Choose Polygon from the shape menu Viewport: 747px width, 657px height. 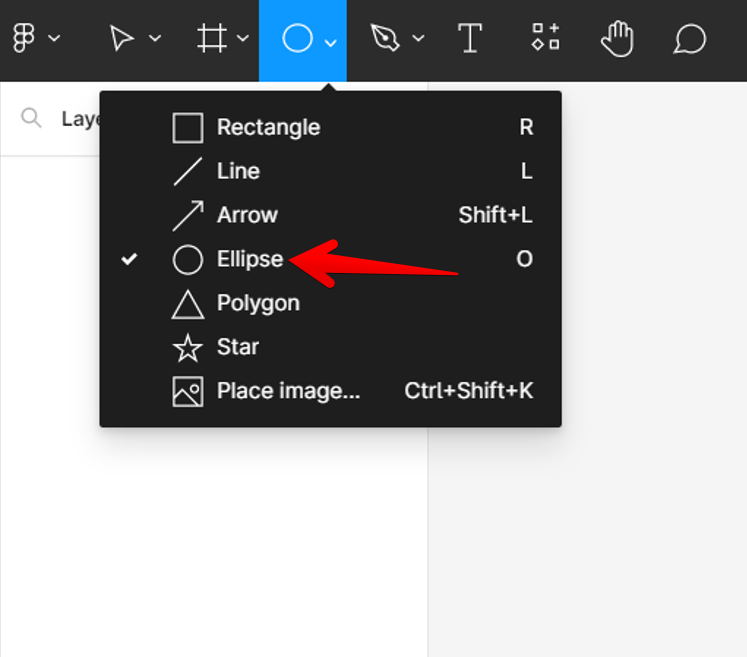point(258,303)
